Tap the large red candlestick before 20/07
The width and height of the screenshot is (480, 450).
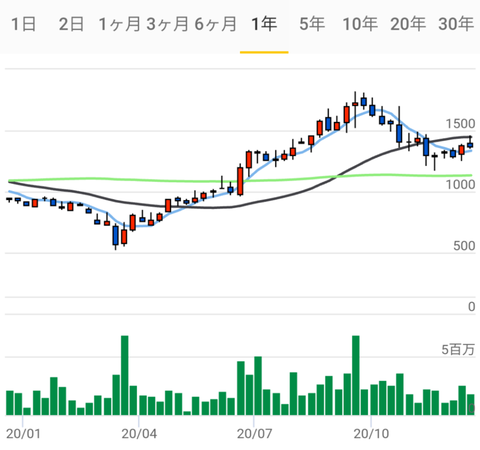[x=240, y=181]
